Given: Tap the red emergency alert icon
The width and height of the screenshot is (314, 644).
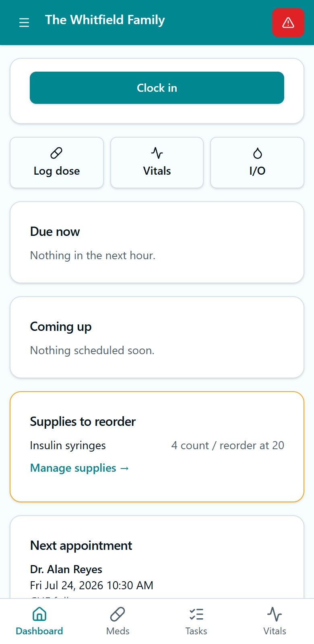Looking at the screenshot, I should tap(288, 23).
